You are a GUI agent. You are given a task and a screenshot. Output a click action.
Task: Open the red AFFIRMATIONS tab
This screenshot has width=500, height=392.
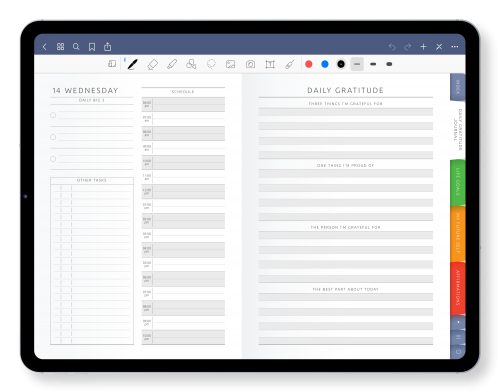(x=458, y=288)
